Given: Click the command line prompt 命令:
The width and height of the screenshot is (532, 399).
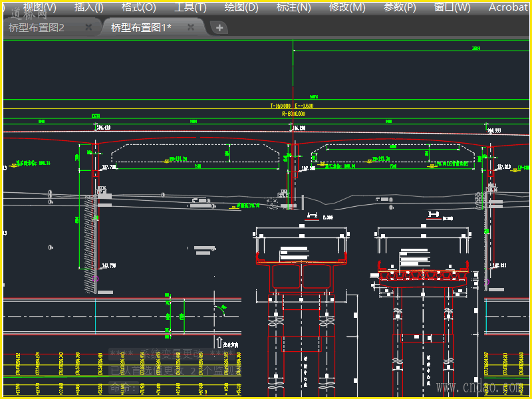Looking at the screenshot, I should click(124, 388).
